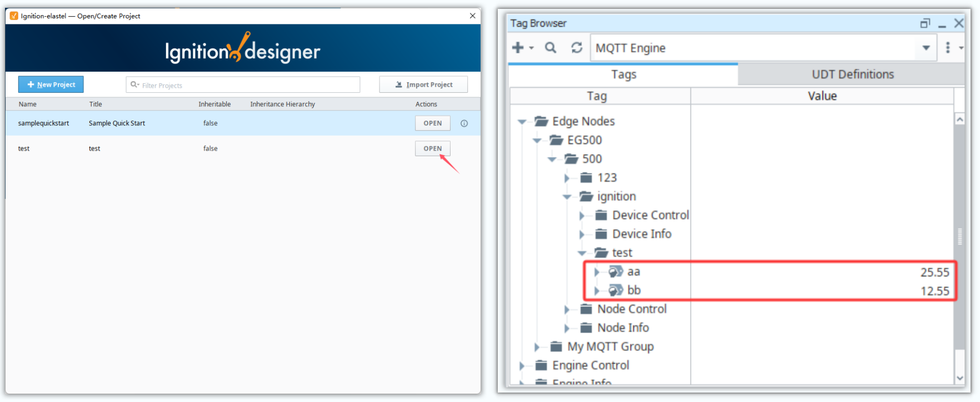Open the three-dot options menu in Tag Browser
The image size is (980, 402).
click(x=948, y=48)
